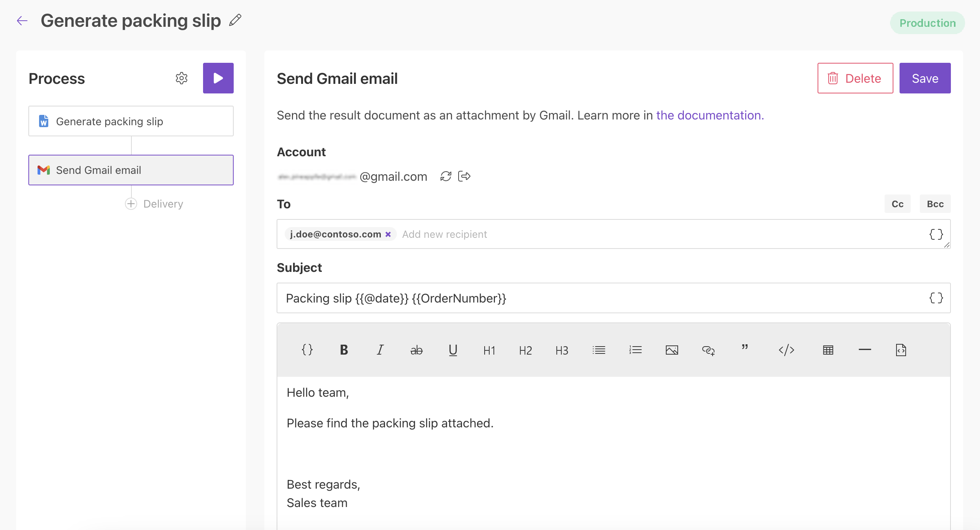Toggle bold formatting in editor
This screenshot has height=530, width=980.
344,350
